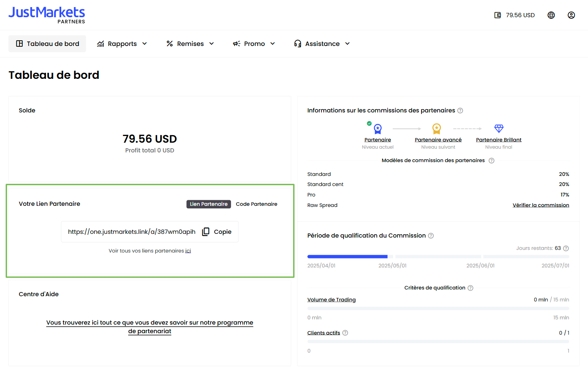The image size is (588, 378).
Task: Open the user profile account icon
Action: (571, 15)
